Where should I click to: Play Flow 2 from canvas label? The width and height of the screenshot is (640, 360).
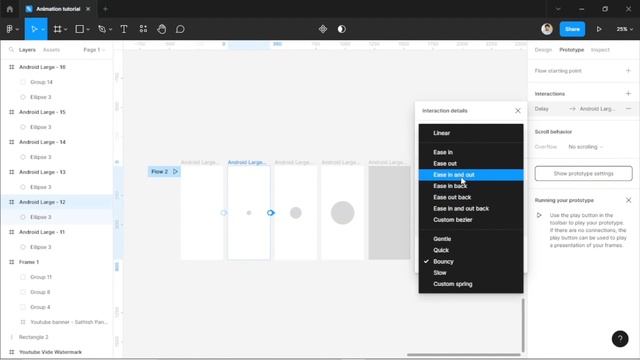(x=176, y=171)
